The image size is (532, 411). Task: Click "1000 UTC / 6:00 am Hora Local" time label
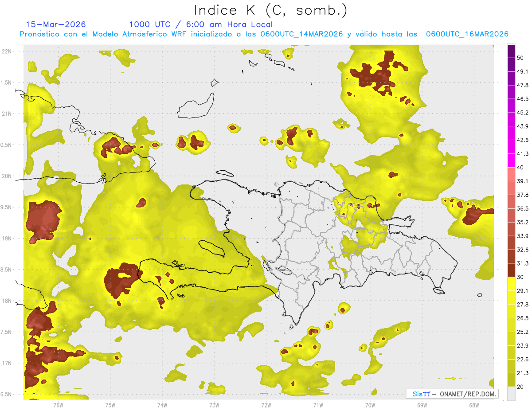click(201, 24)
